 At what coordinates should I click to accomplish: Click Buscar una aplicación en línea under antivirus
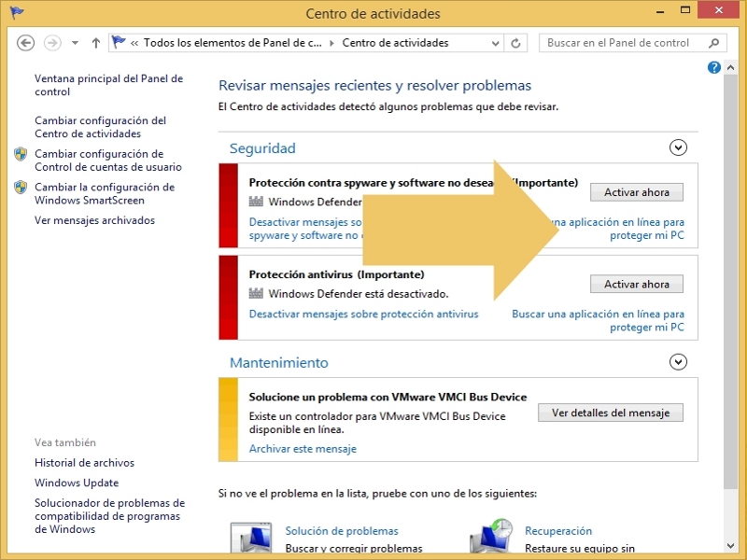(x=598, y=320)
